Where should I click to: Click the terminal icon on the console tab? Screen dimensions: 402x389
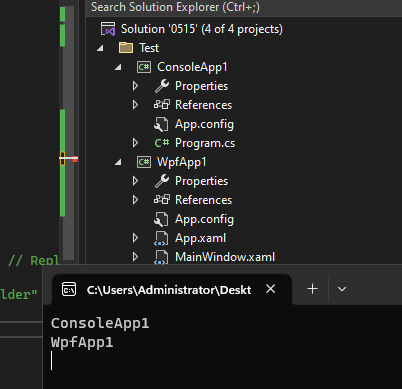pos(69,289)
